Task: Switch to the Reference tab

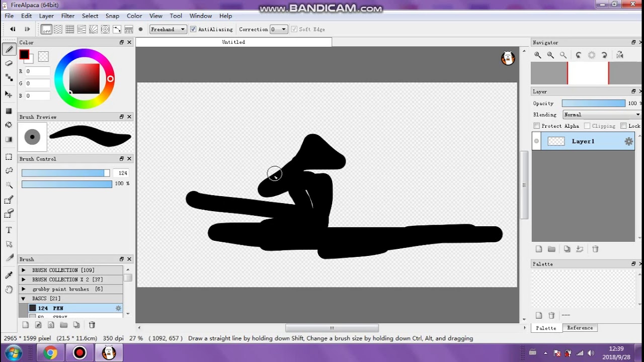Action: click(x=580, y=328)
